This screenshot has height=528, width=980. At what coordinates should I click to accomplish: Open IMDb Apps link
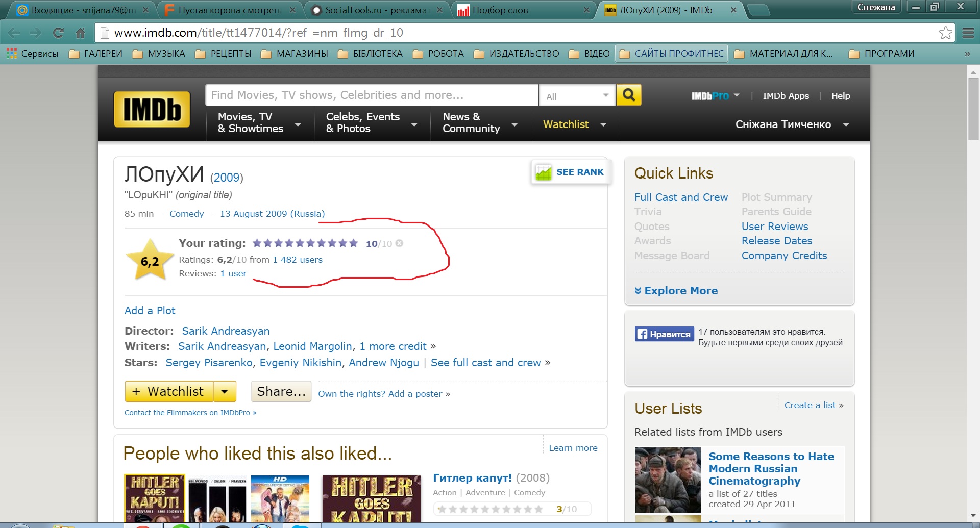[786, 96]
